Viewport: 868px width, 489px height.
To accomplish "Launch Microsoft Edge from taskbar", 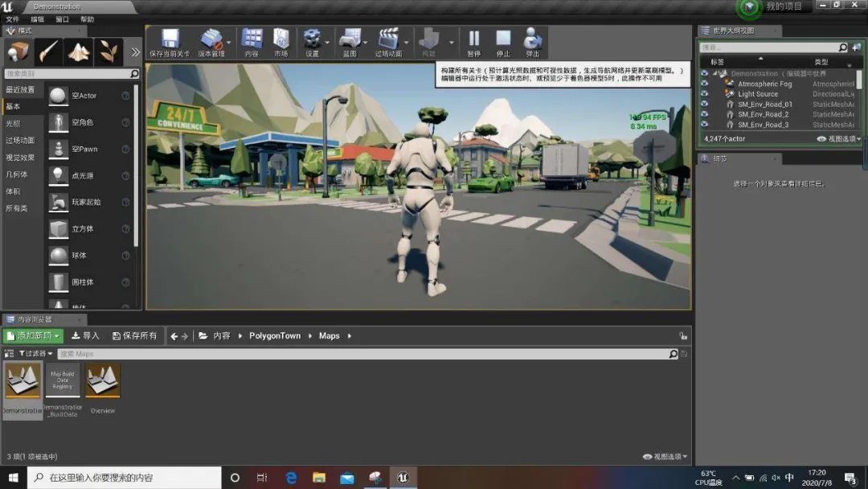I will [x=291, y=478].
